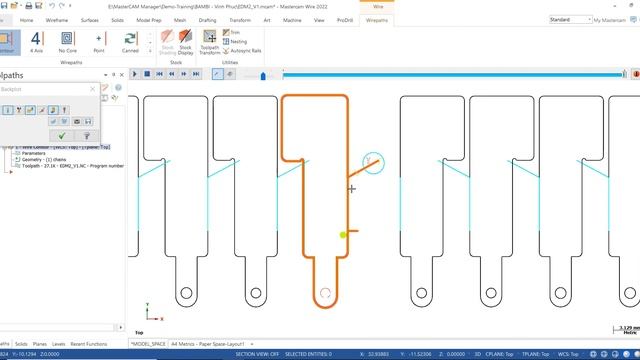This screenshot has width=640, height=360.
Task: Expand the wirepaths gallery arrow
Action: click(x=150, y=51)
